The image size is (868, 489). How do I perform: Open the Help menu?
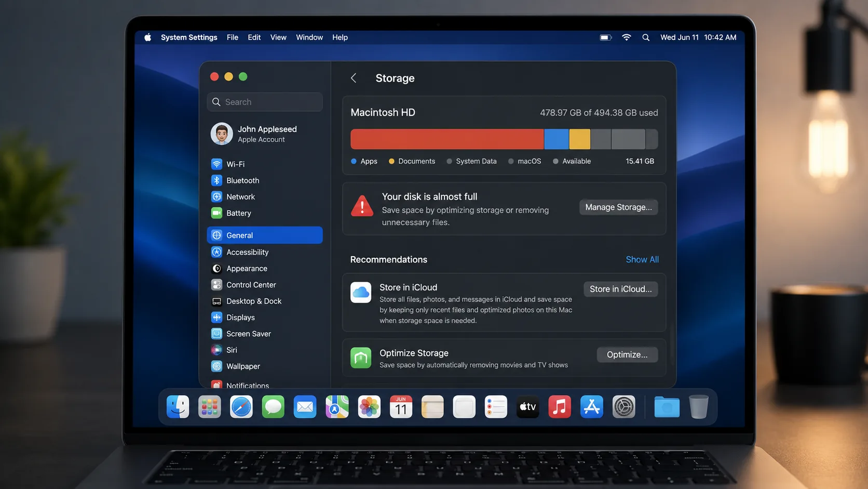340,37
